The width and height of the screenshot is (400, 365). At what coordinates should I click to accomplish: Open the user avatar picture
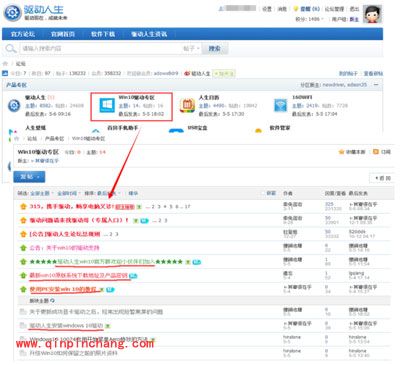coord(372,14)
